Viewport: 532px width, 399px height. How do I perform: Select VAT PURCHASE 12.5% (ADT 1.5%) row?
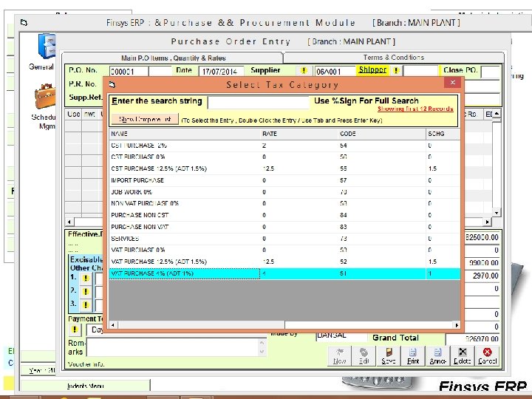(284, 262)
